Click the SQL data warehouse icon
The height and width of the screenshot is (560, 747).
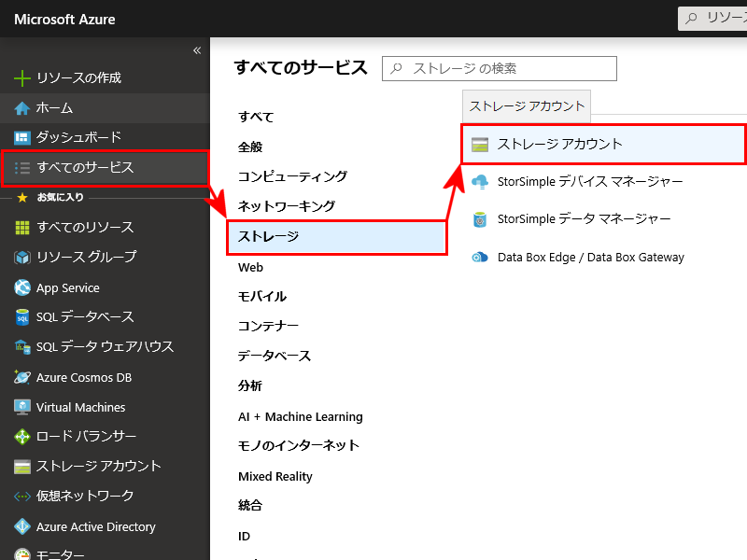[x=21, y=347]
